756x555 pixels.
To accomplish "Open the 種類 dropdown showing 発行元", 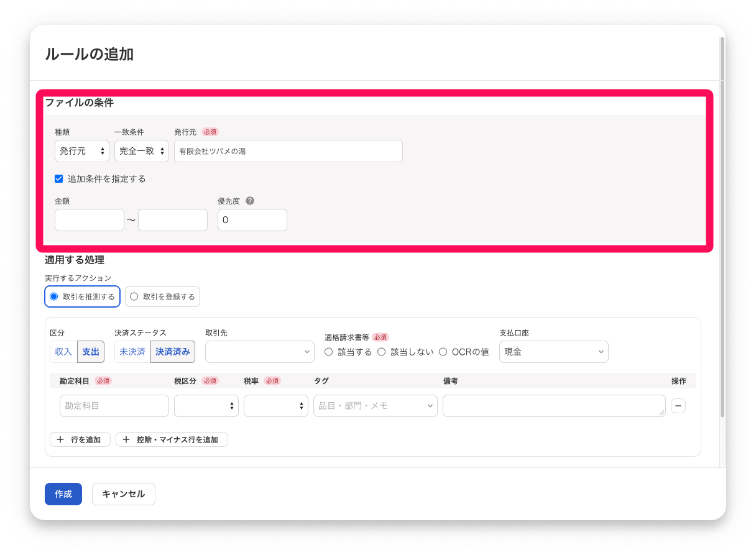I will click(x=82, y=151).
